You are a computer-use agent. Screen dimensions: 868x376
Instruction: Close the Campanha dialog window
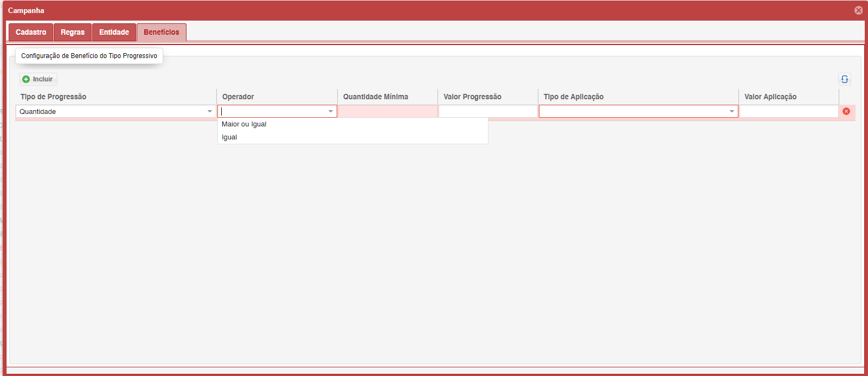coord(858,10)
